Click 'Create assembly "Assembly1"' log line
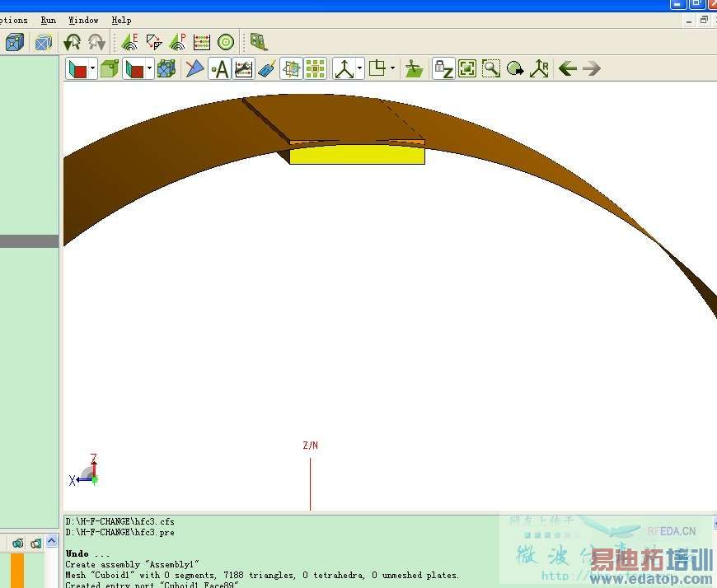This screenshot has width=717, height=588. [132, 565]
